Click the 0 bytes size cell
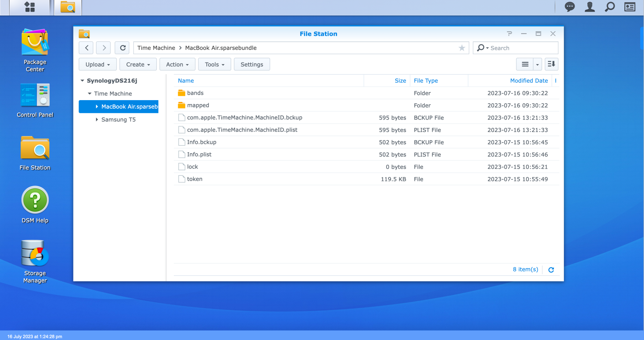Screen dimensions: 644x340 [x=396, y=167]
